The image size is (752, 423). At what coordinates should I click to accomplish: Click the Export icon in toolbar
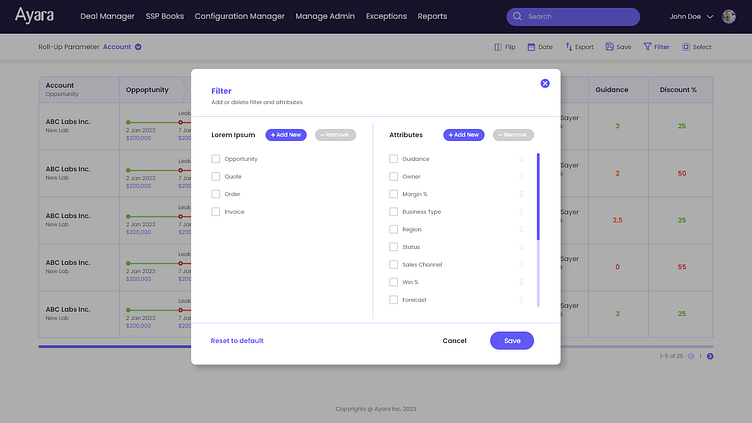(569, 47)
